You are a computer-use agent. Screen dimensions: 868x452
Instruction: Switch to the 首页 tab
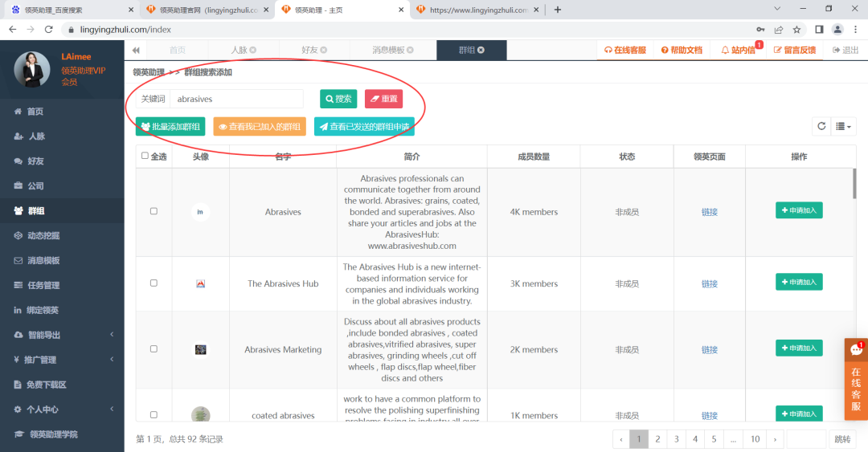177,50
